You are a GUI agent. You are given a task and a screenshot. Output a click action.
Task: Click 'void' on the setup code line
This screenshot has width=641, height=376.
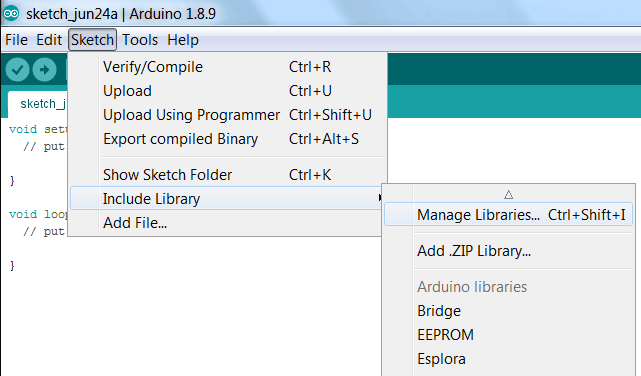(x=23, y=130)
